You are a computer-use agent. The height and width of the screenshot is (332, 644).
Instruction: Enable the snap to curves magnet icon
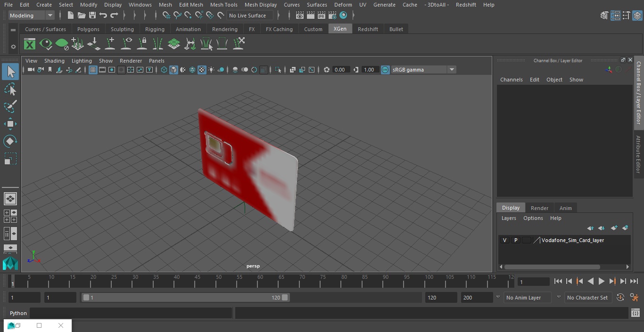[177, 16]
